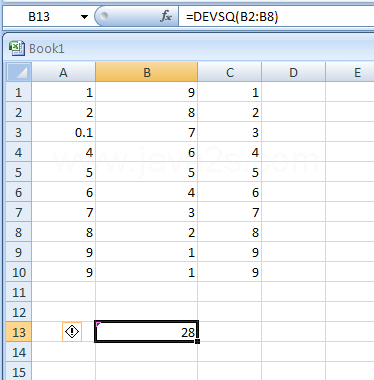The width and height of the screenshot is (374, 380).
Task: Click the Excel workbook icon beside Book1
Action: coord(17,48)
